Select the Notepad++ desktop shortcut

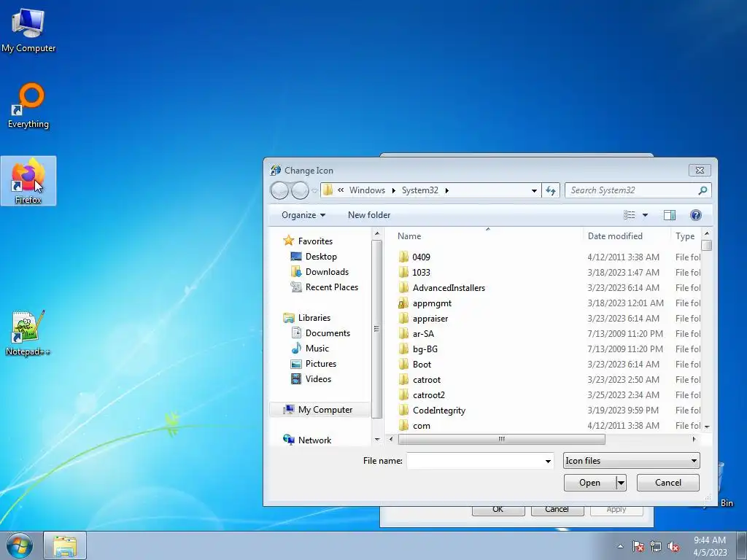click(x=28, y=332)
